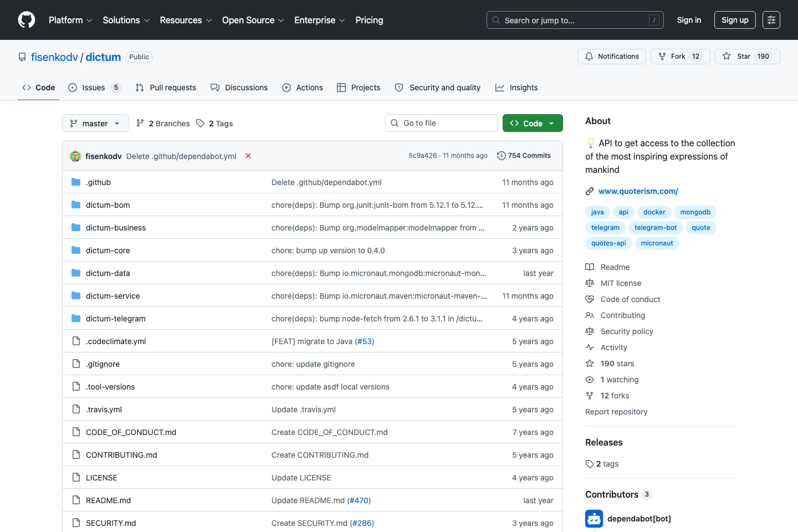
Task: Click the Sign up button
Action: coord(735,20)
